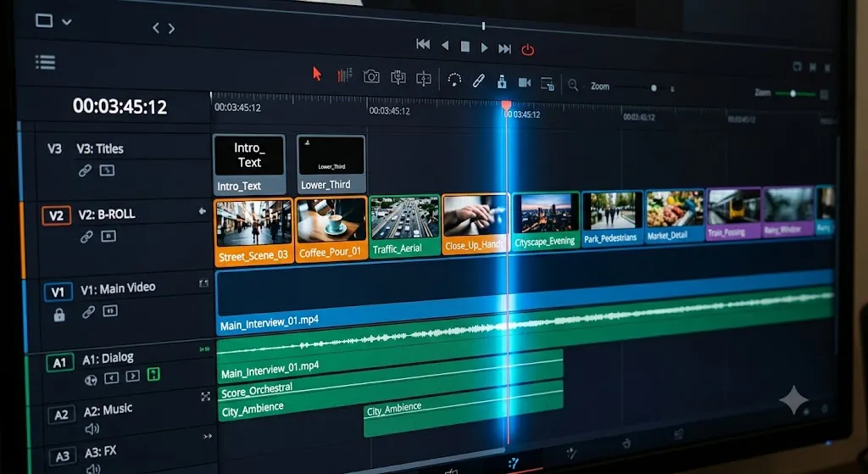The height and width of the screenshot is (474, 868).
Task: Select the Intro_Text title clip
Action: 249,165
